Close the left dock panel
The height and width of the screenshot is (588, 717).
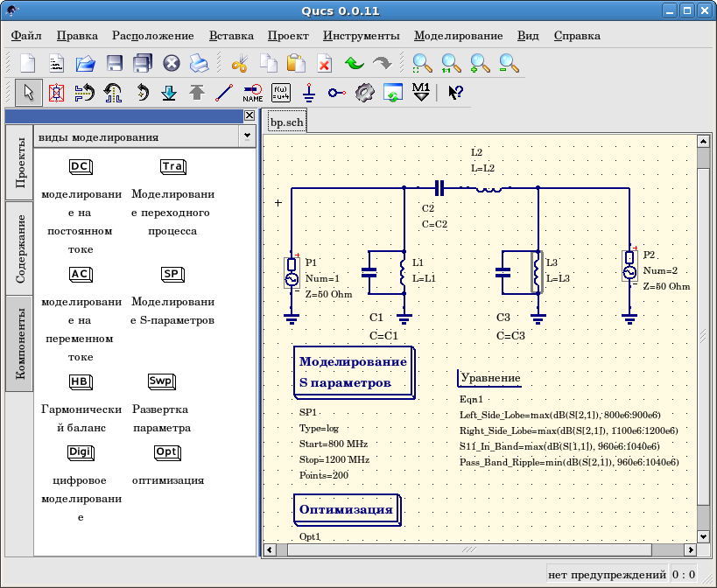pyautogui.click(x=250, y=115)
